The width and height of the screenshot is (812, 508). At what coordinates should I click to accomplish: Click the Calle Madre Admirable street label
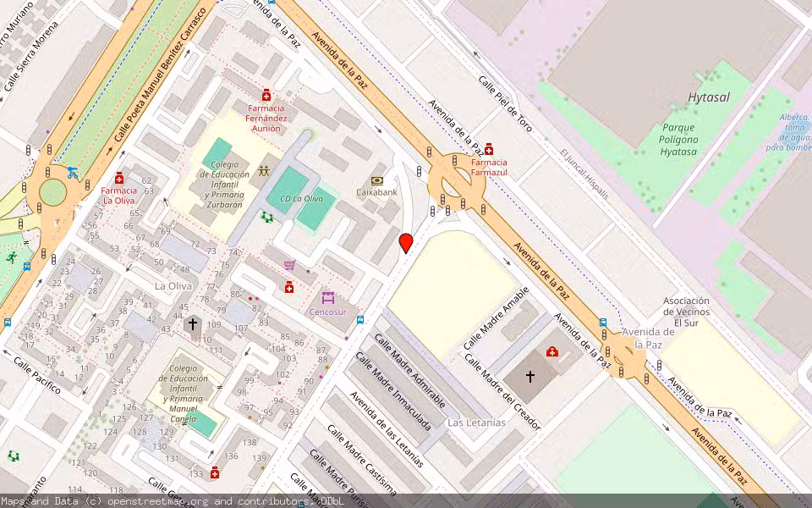pos(409,370)
